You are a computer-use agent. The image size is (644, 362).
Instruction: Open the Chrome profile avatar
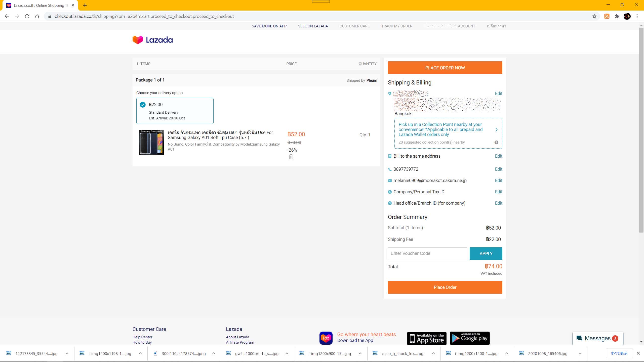(x=627, y=16)
